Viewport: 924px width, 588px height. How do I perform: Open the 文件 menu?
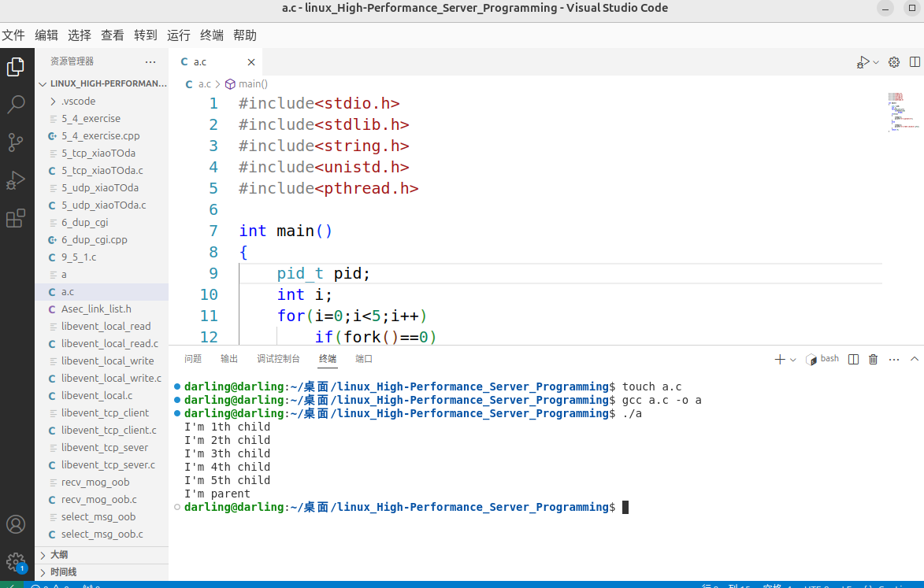pos(13,35)
